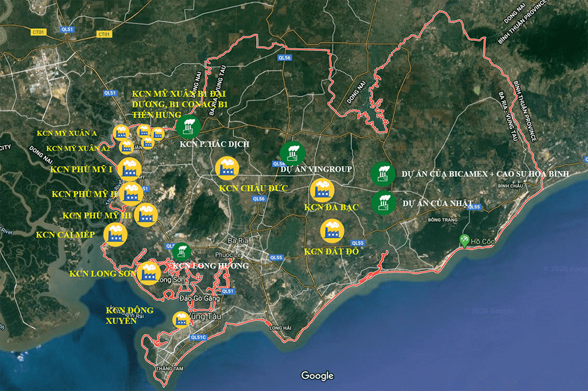Select the Bicamex + Cao Su Hòa Bình marker

382,173
